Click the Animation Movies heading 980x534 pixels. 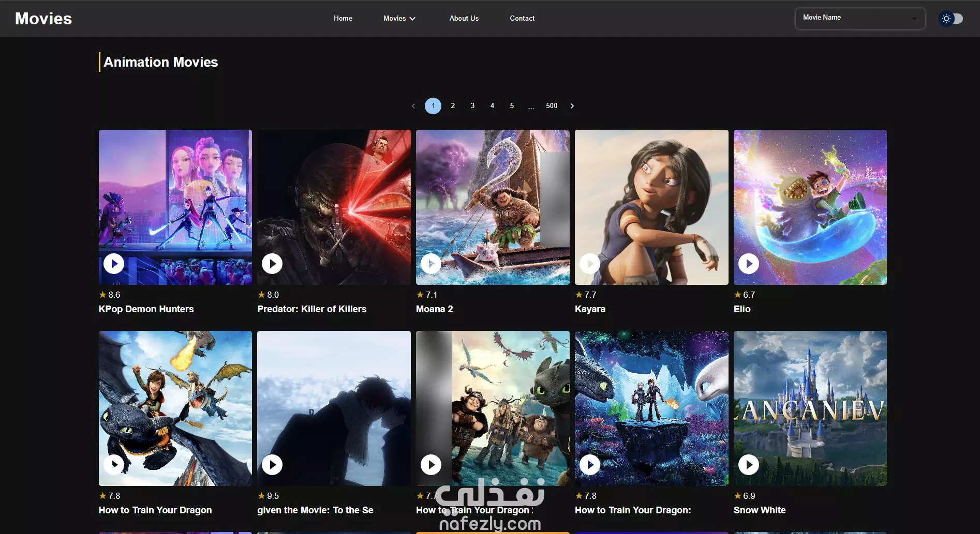point(160,62)
